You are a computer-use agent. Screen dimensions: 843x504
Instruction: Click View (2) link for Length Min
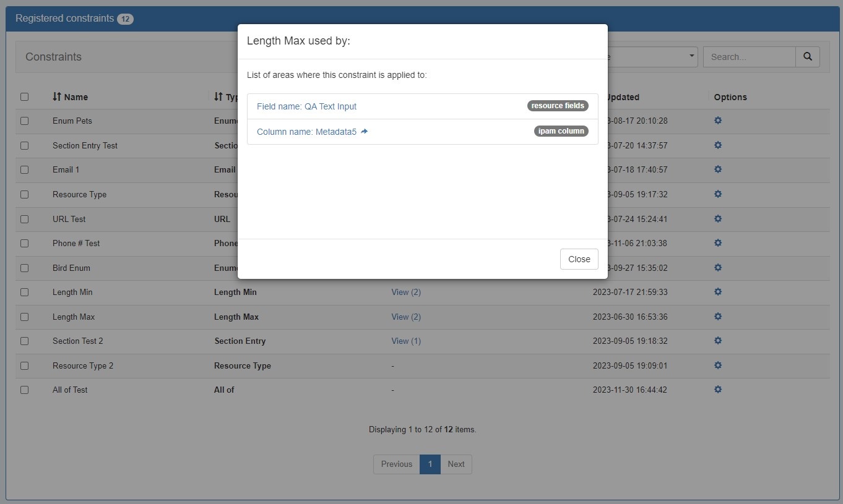click(x=406, y=292)
